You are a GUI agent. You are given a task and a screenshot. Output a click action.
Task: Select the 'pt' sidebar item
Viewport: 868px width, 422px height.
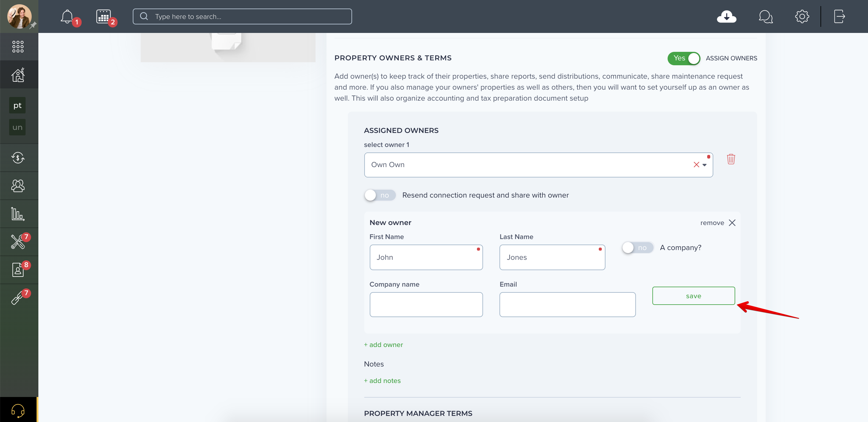pyautogui.click(x=18, y=105)
